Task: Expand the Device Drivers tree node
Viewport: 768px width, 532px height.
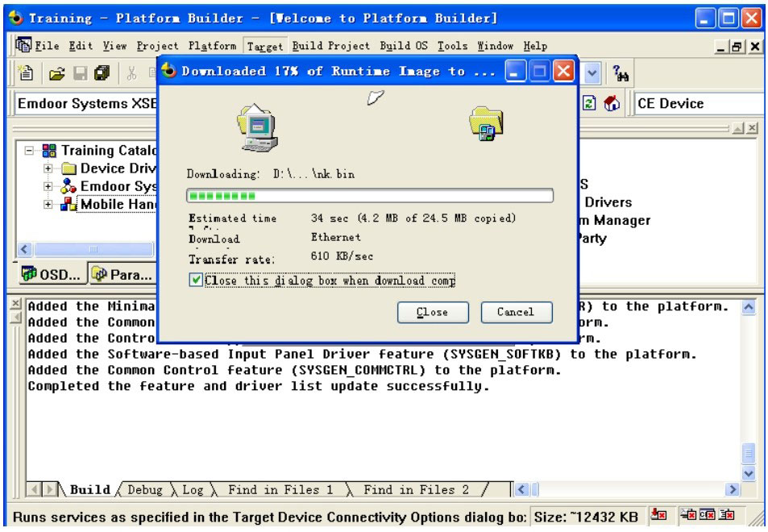Action: point(48,168)
